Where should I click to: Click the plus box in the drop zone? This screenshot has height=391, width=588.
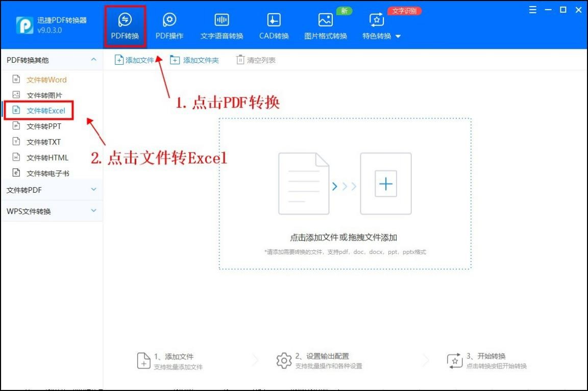pyautogui.click(x=386, y=184)
